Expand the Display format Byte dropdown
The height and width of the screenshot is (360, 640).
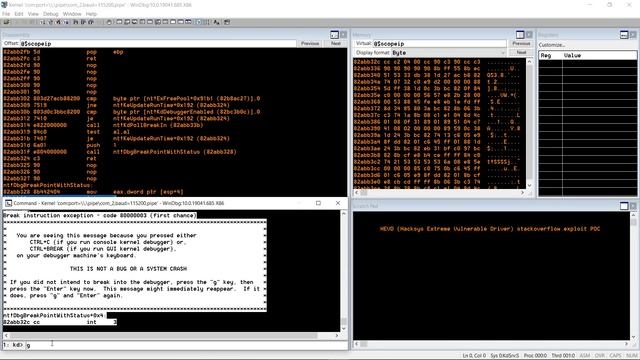coord(502,53)
